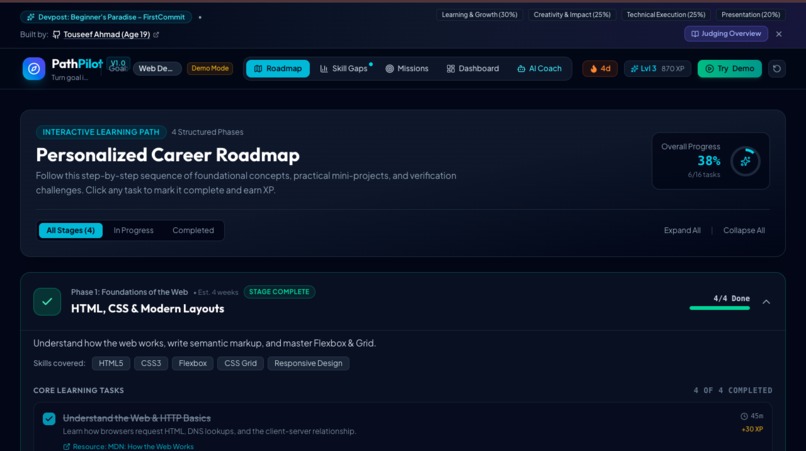
Task: Open the AI Coach tab
Action: click(x=539, y=68)
